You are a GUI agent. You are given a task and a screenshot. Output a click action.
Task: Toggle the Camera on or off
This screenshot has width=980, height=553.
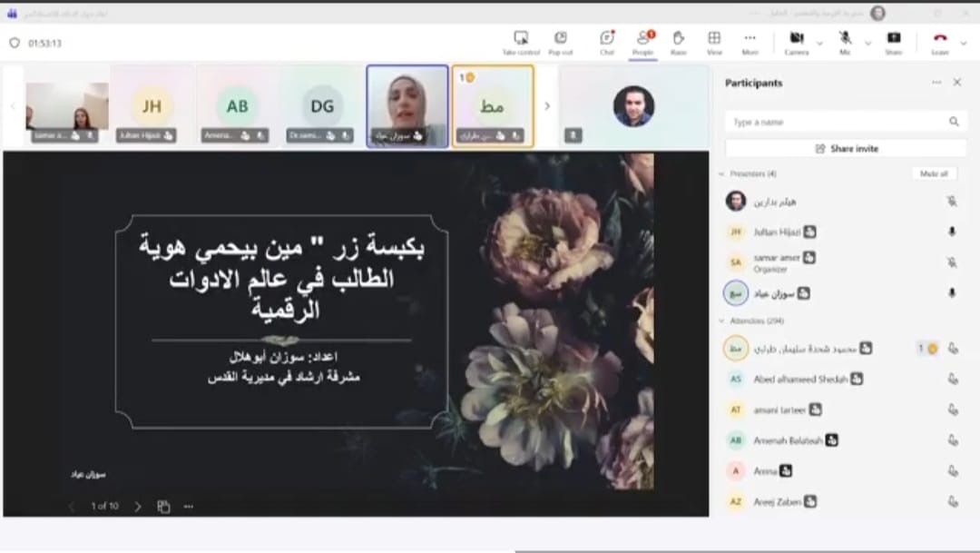[x=796, y=38]
